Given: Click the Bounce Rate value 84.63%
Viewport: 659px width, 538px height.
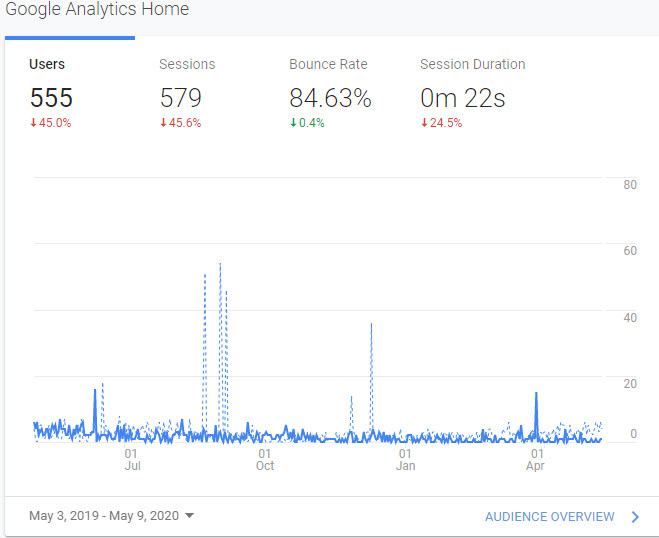Looking at the screenshot, I should [x=330, y=98].
